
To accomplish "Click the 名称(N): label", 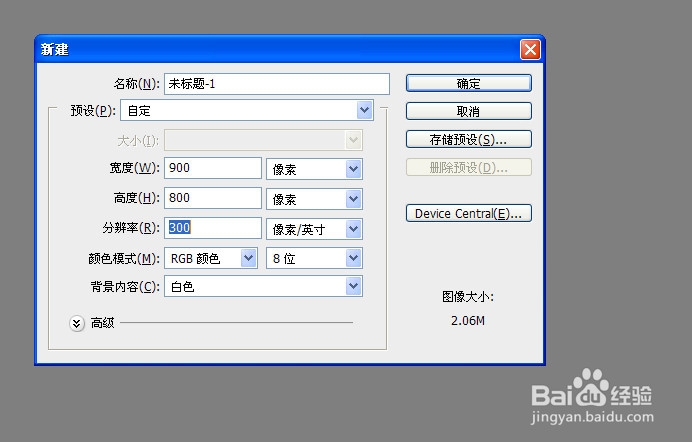I will pos(137,83).
